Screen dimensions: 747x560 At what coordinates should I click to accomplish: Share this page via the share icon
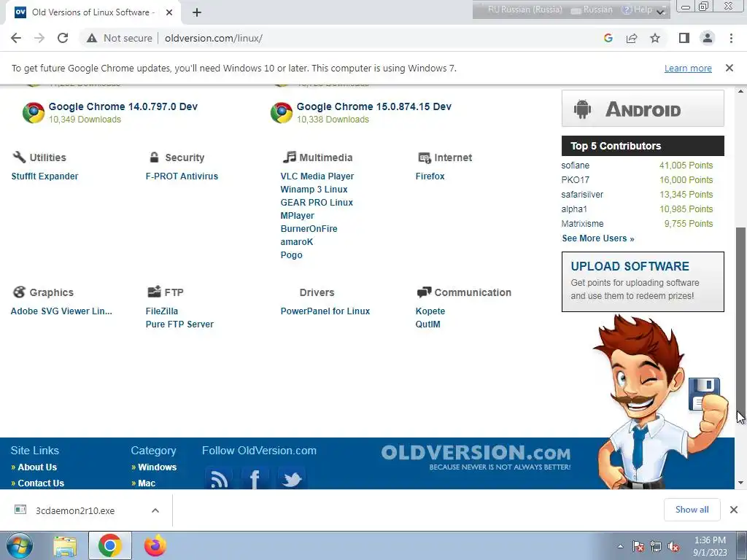pyautogui.click(x=632, y=38)
